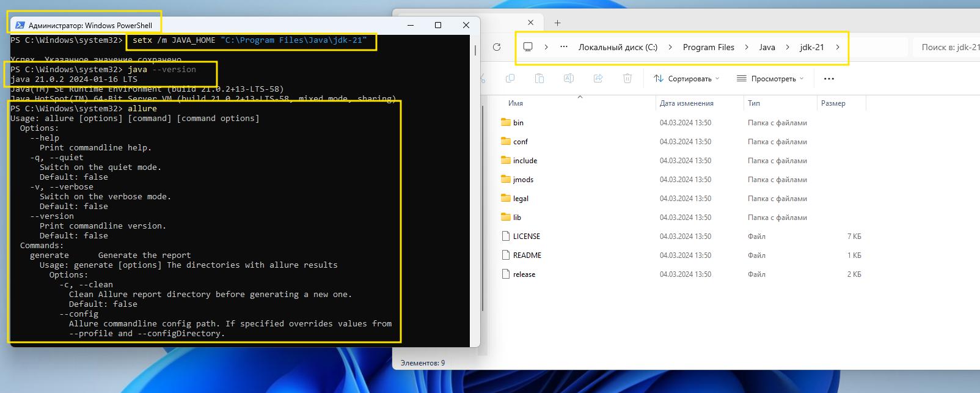This screenshot has width=980, height=393.
Task: Click the "2 КБ" size of release
Action: [x=854, y=274]
